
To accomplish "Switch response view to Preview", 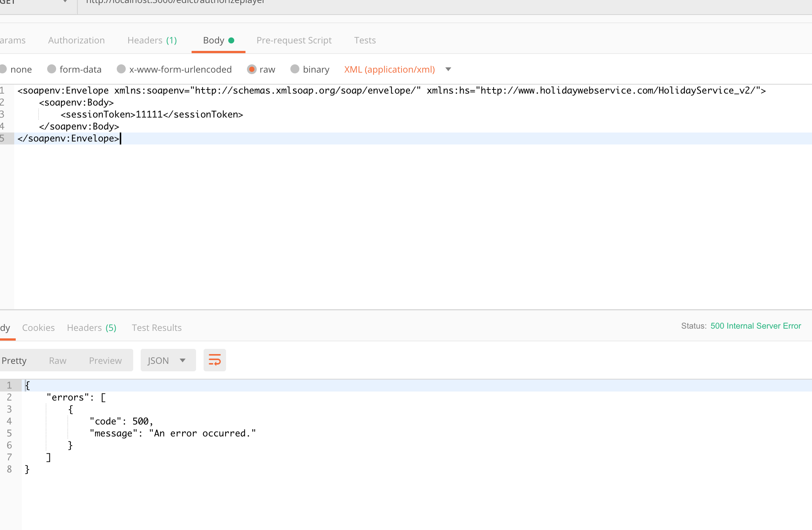I will tap(105, 360).
